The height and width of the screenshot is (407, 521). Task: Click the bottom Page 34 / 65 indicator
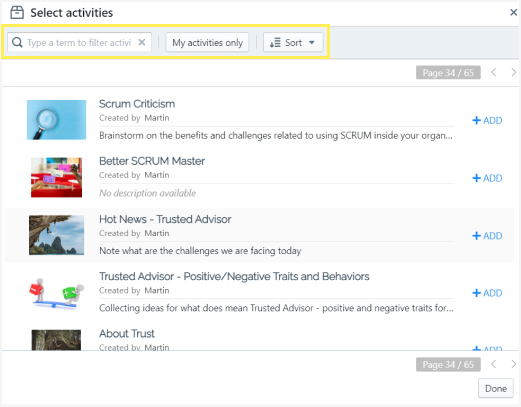click(448, 364)
